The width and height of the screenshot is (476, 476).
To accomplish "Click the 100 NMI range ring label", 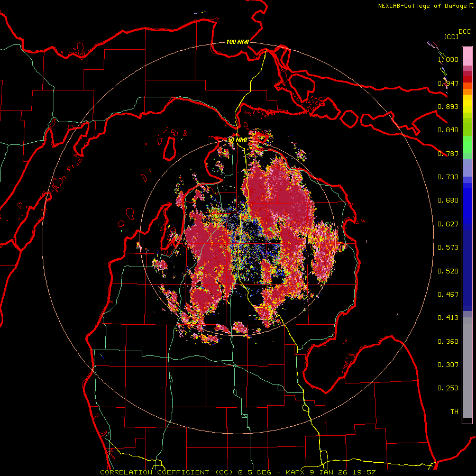I will pos(237,42).
